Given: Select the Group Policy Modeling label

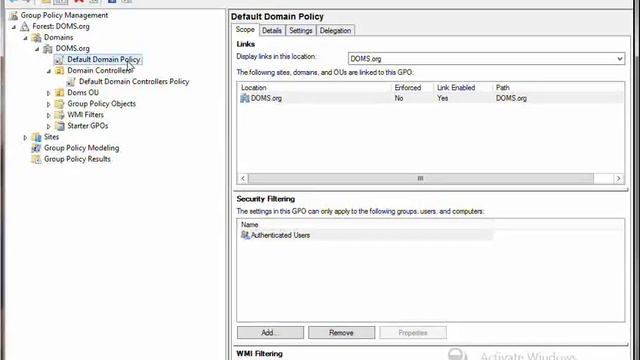Looking at the screenshot, I should point(82,148).
